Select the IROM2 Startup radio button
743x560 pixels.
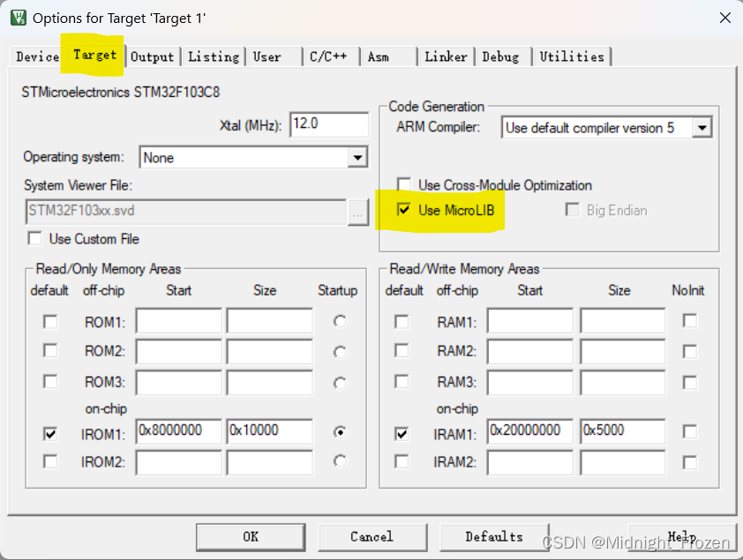(x=340, y=460)
